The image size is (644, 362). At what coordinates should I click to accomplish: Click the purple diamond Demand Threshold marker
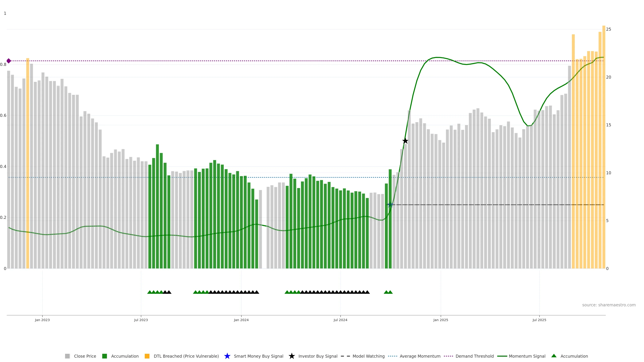point(9,61)
